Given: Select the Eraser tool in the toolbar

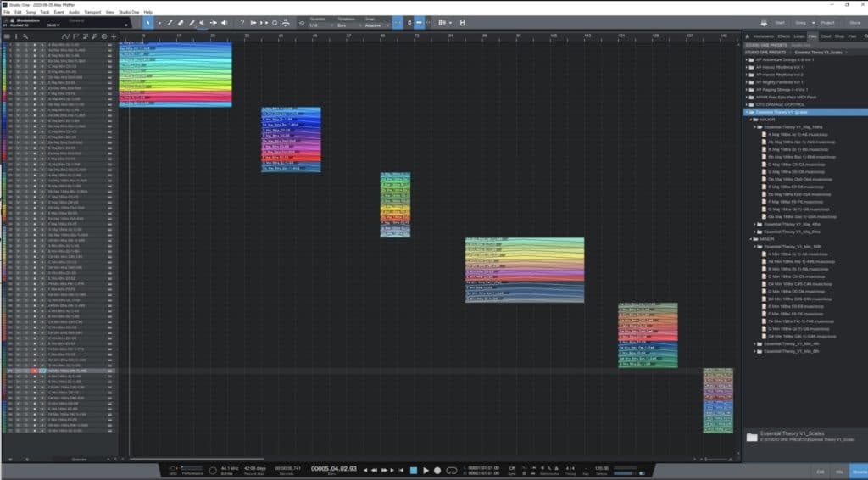Looking at the screenshot, I should click(x=181, y=23).
